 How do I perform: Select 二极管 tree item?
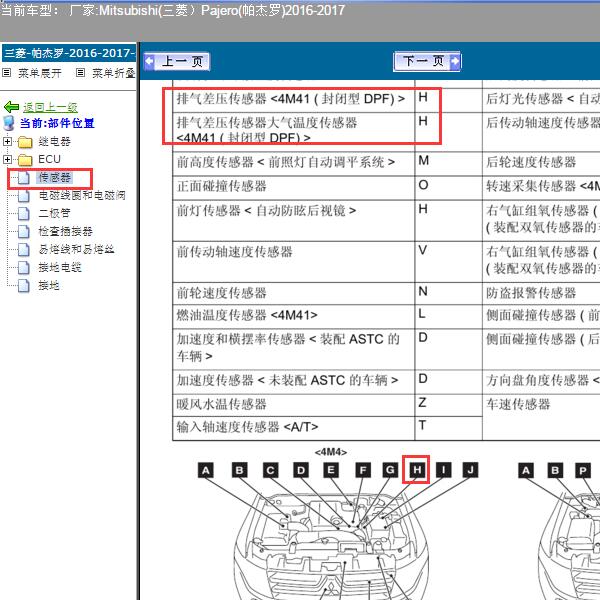pyautogui.click(x=54, y=213)
